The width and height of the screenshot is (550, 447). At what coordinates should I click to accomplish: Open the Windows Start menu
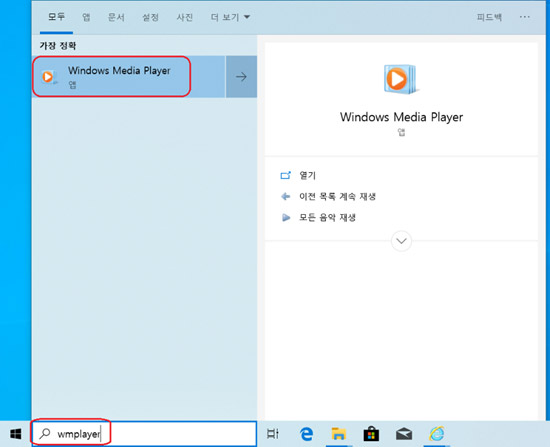(15, 434)
